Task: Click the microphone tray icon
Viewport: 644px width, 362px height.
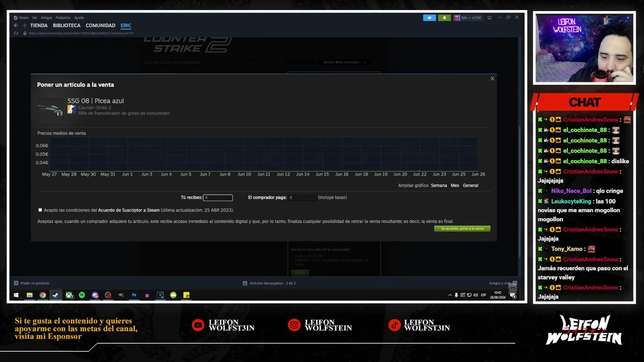Action: pos(456,295)
